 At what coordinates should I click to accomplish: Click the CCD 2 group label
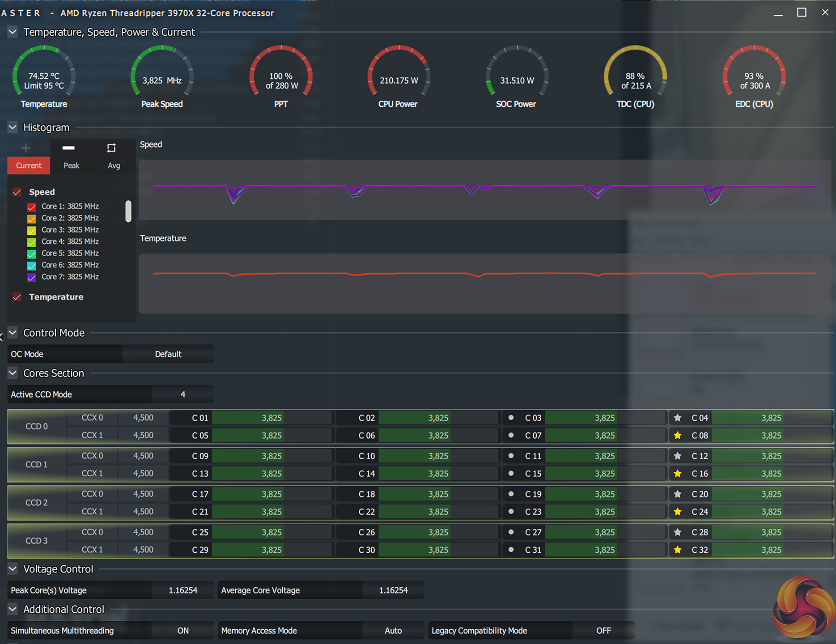[x=37, y=503]
